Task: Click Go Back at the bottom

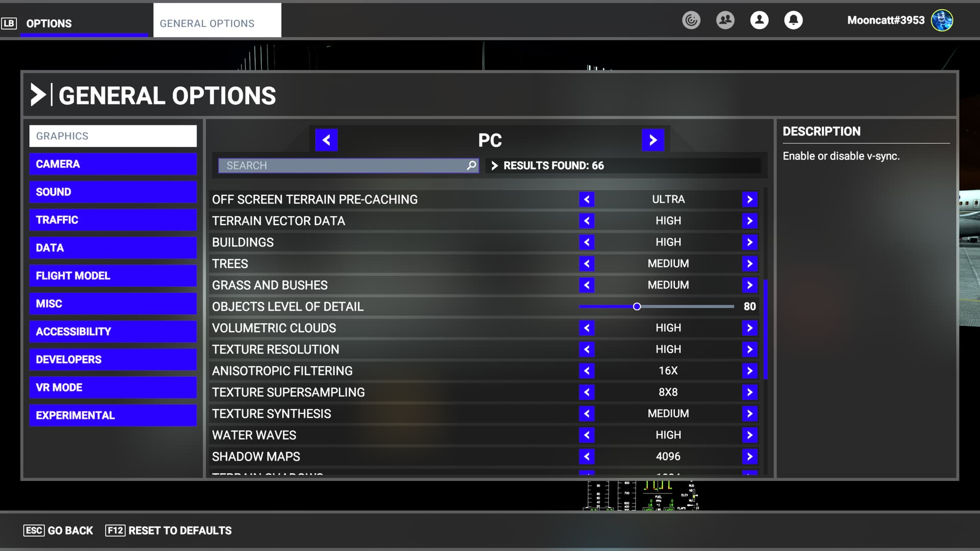Action: click(59, 531)
